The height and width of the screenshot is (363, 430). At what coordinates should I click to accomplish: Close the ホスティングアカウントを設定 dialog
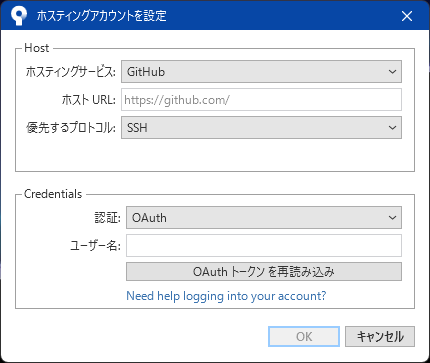tap(407, 16)
